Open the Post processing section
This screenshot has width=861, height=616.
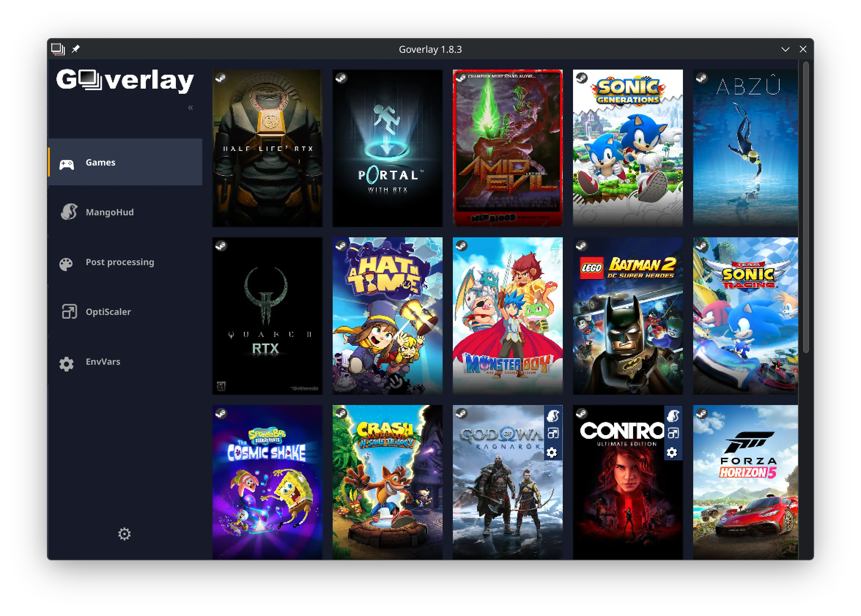click(125, 262)
